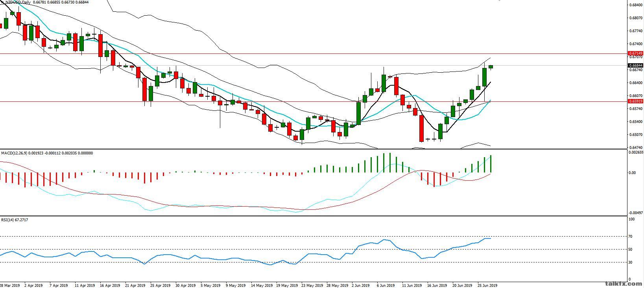Image resolution: width=644 pixels, height=288 pixels.
Task: Click the 23 May 2019 date label
Action: [312, 286]
